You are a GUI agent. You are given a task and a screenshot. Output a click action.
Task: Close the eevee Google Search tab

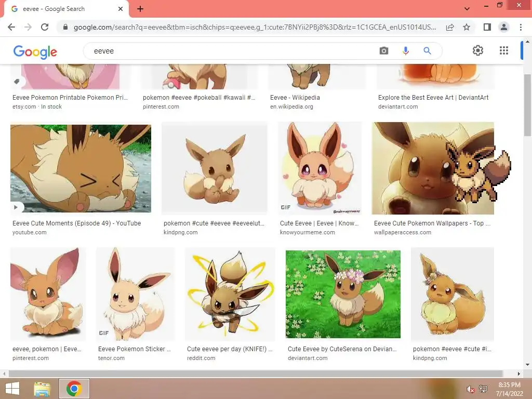[121, 9]
